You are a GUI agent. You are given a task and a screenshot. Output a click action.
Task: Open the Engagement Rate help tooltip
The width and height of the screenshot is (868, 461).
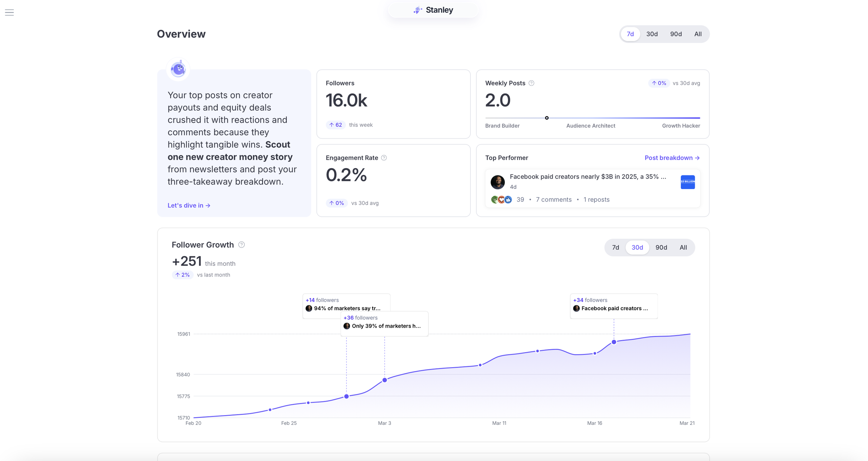coord(384,157)
